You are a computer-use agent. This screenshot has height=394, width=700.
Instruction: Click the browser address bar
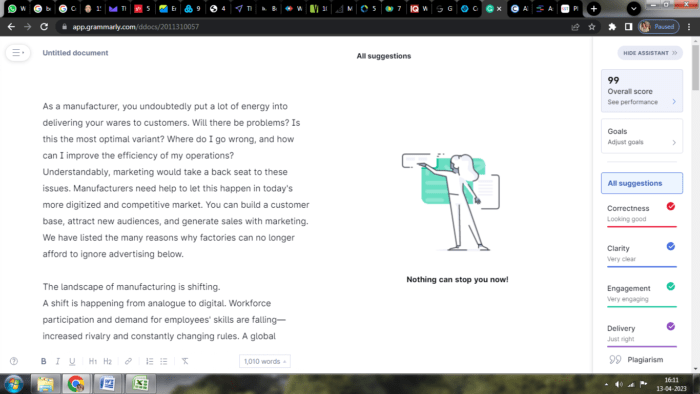tap(312, 27)
